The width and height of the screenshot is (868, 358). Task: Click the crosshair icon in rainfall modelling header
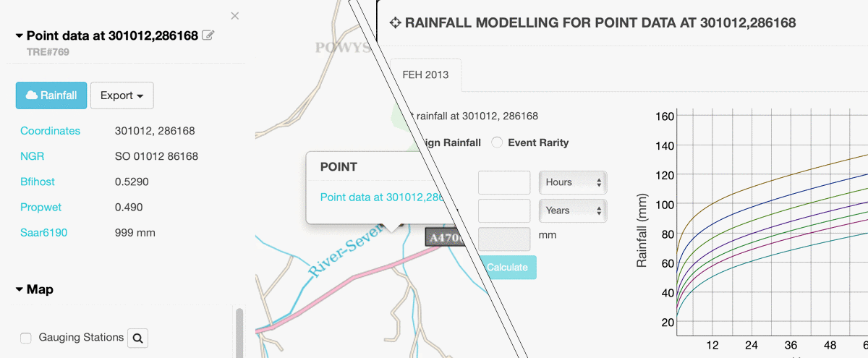(395, 23)
